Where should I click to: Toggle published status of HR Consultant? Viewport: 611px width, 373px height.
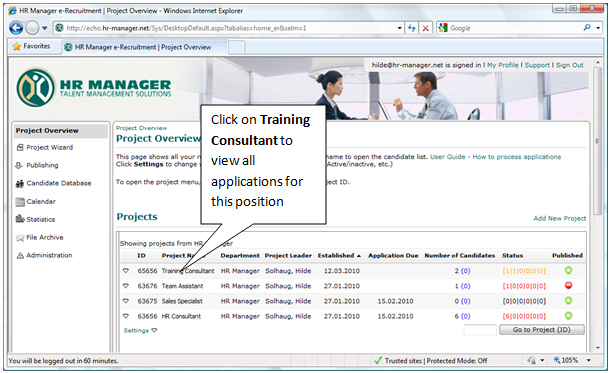pyautogui.click(x=569, y=316)
